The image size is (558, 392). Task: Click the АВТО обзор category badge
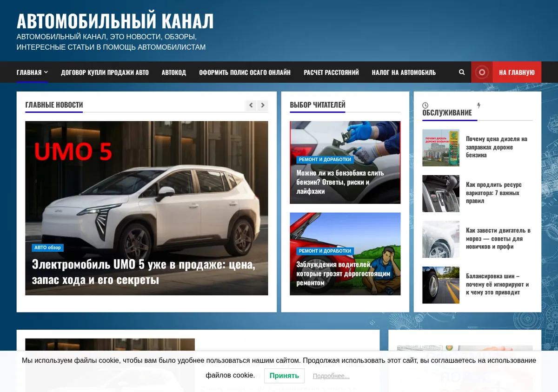click(47, 248)
